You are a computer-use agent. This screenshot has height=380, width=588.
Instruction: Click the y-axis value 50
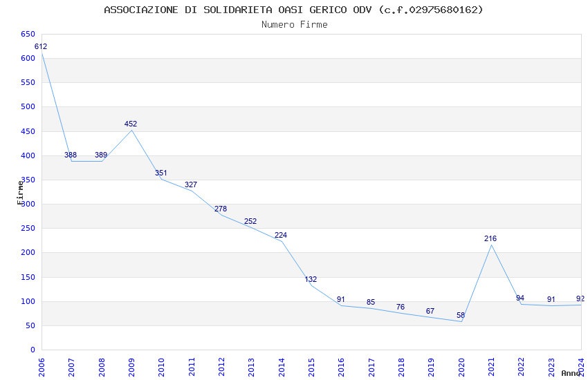pos(30,325)
